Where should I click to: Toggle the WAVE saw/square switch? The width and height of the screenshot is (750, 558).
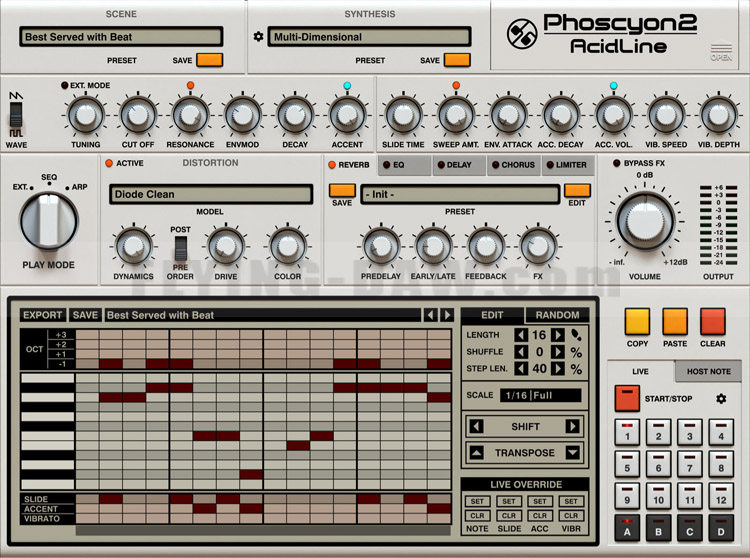click(x=16, y=115)
